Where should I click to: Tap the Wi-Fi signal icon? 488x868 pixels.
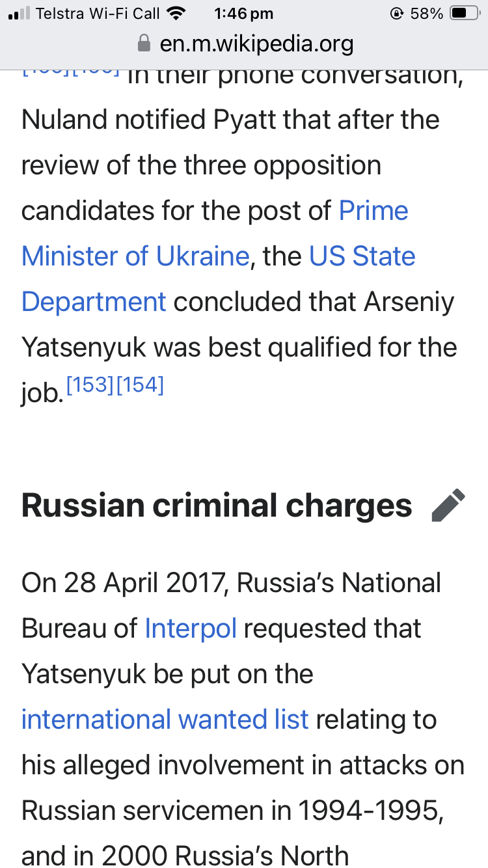(x=176, y=13)
